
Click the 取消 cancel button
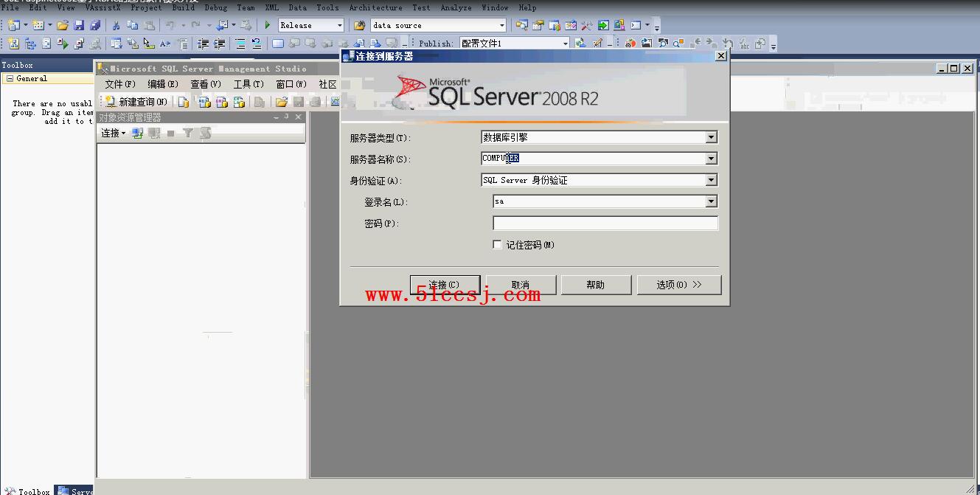[521, 285]
